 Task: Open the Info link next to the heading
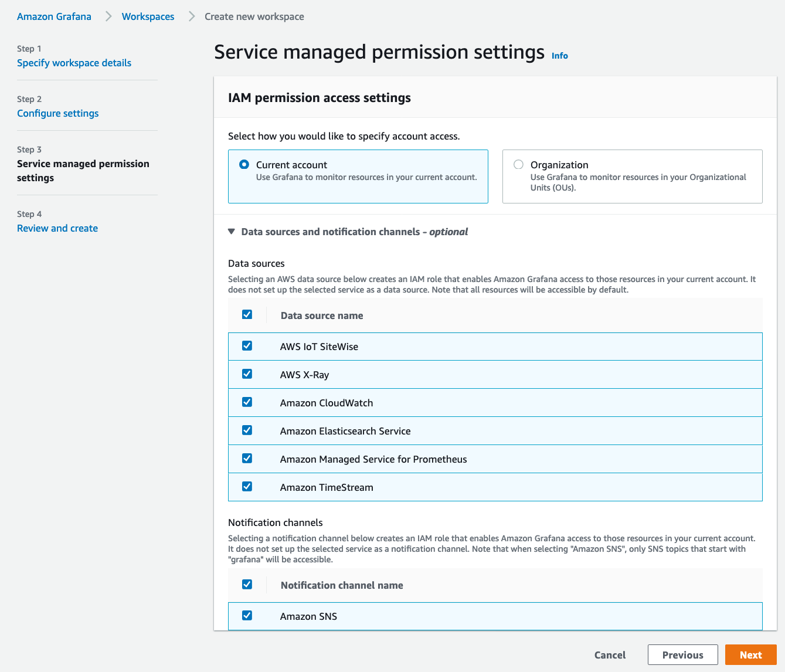[559, 55]
